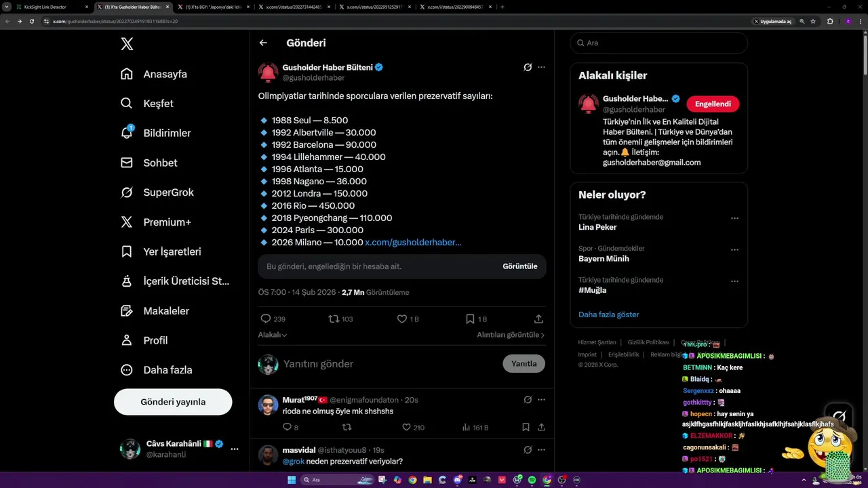Expand Alakalı sort dropdown

pos(273,335)
